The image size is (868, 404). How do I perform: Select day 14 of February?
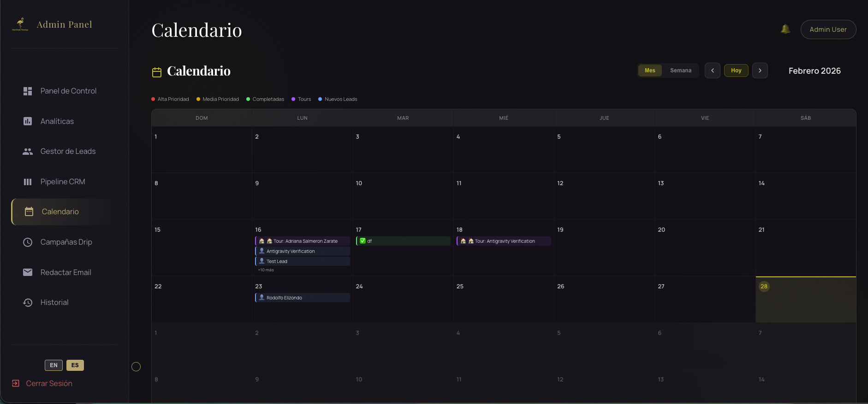pos(806,196)
